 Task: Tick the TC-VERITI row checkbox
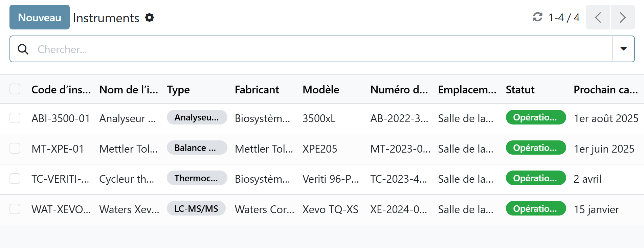coord(15,179)
